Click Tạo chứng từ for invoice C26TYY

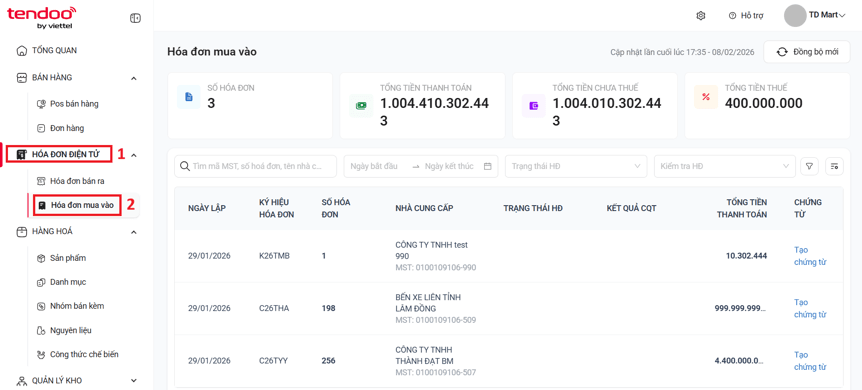810,361
